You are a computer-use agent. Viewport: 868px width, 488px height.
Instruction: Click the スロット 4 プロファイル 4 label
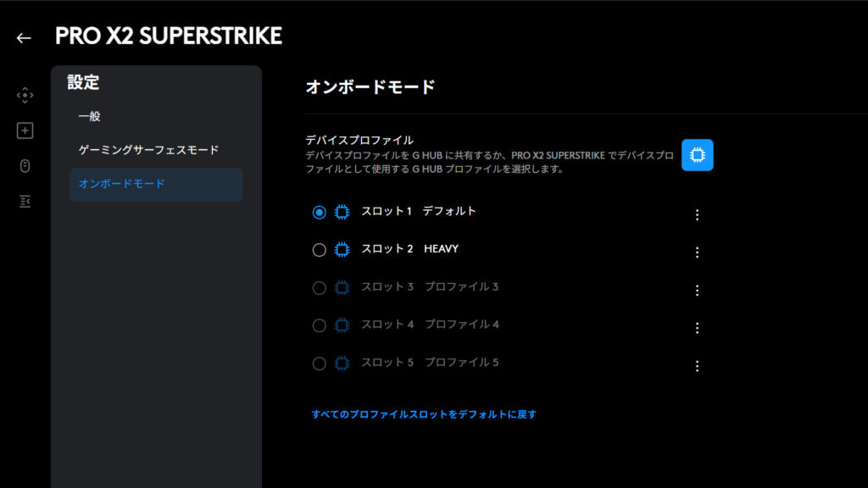point(431,324)
